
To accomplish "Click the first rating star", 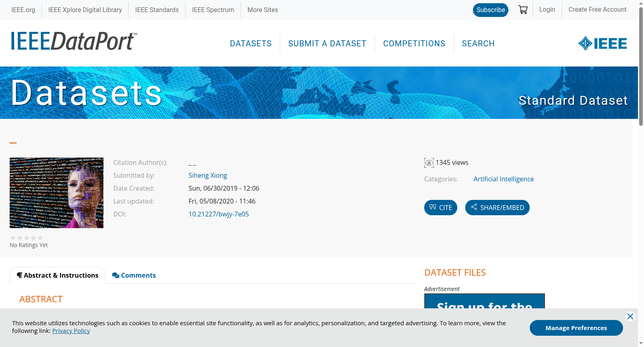I will (x=13, y=238).
